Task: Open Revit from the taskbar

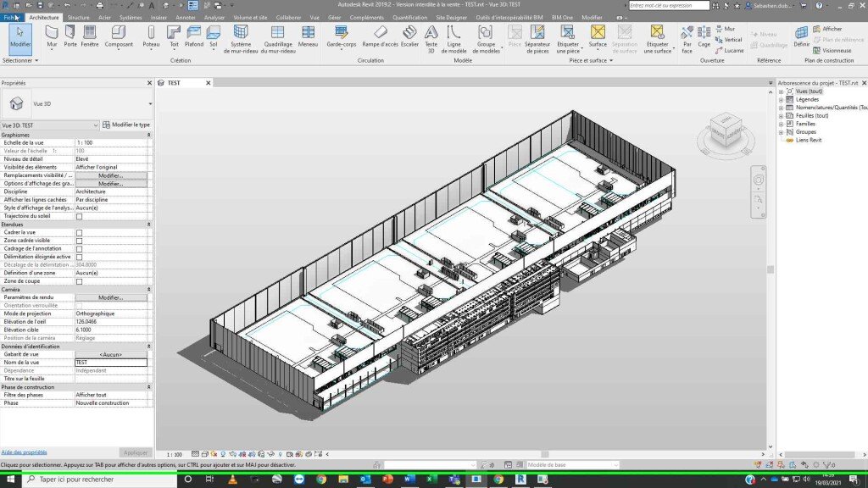Action: (520, 480)
